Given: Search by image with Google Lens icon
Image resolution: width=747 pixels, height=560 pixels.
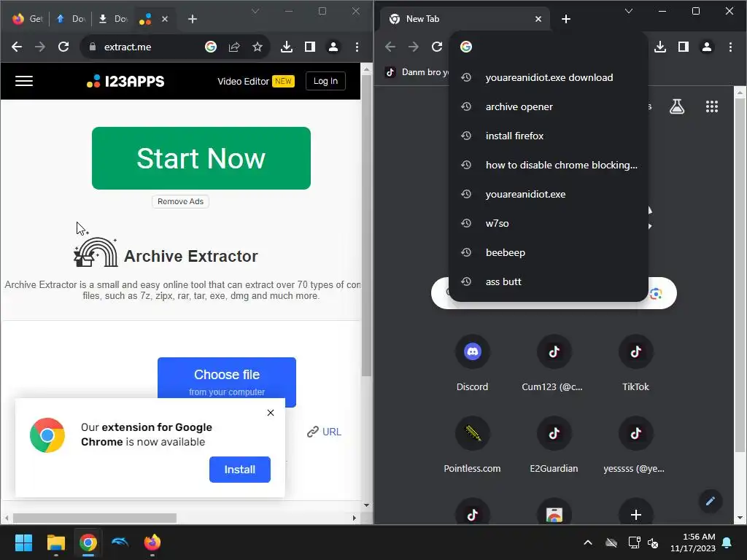Looking at the screenshot, I should tap(656, 294).
